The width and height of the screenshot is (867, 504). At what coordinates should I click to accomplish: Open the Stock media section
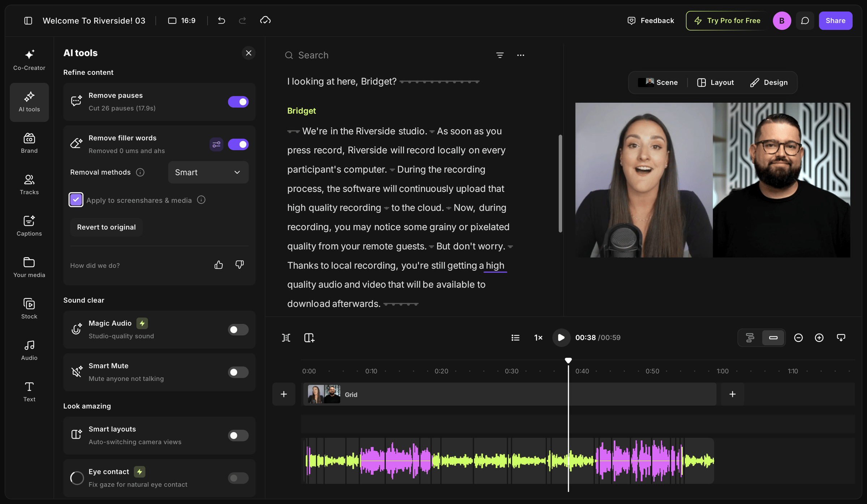click(29, 309)
